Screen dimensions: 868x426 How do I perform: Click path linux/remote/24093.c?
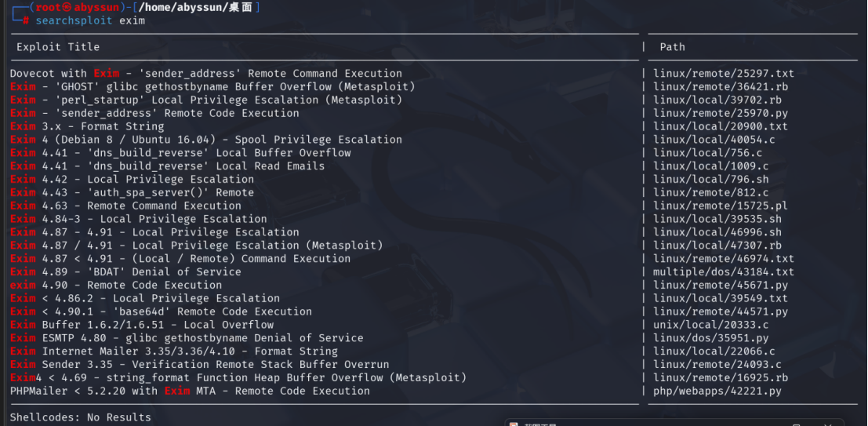point(717,365)
